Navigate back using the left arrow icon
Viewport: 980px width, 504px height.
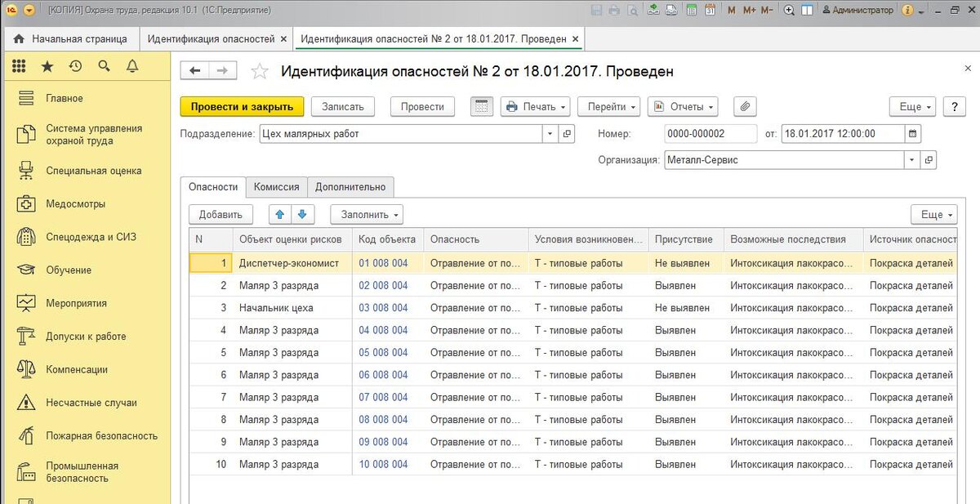click(194, 70)
